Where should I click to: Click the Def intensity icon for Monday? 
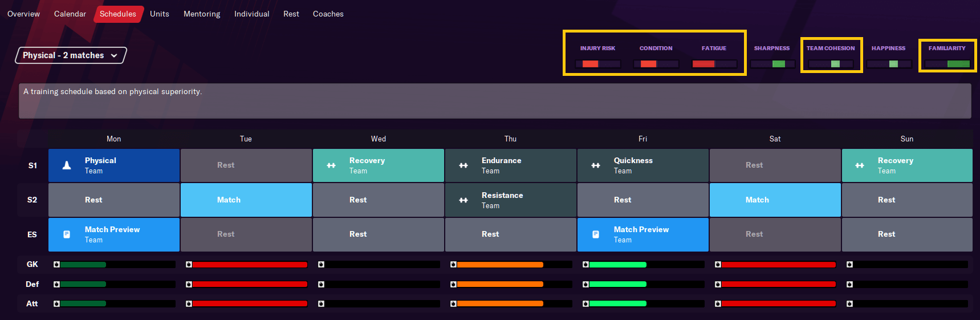click(x=56, y=284)
